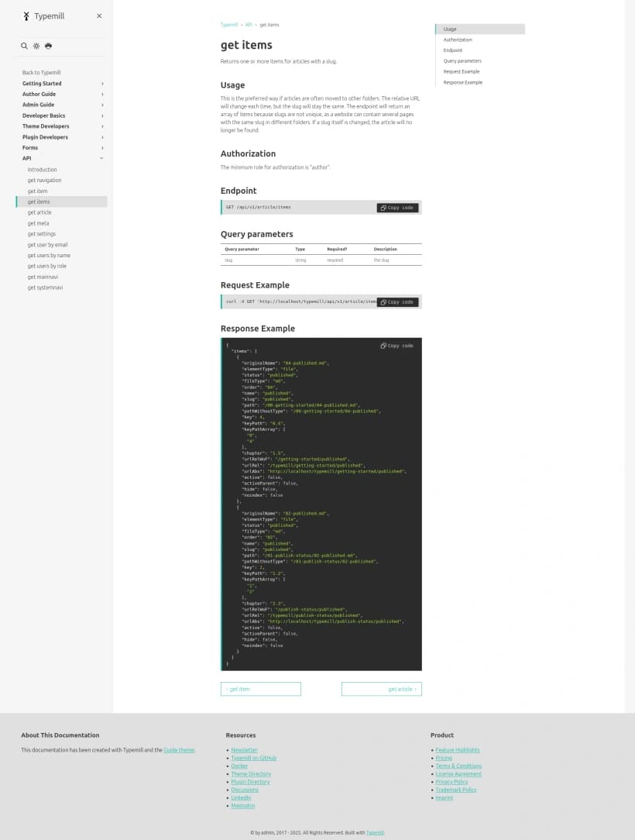Image resolution: width=635 pixels, height=840 pixels.
Task: Expand the Forms section arrow
Action: tap(102, 148)
